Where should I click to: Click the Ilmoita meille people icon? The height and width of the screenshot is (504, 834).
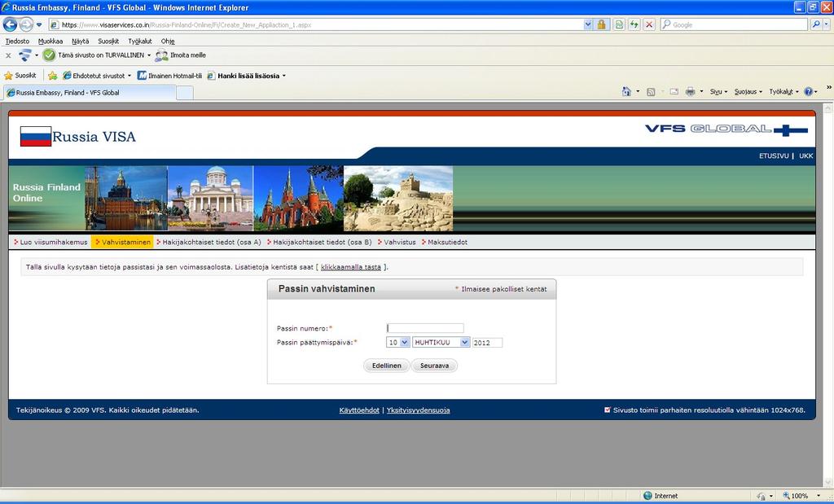click(x=161, y=55)
